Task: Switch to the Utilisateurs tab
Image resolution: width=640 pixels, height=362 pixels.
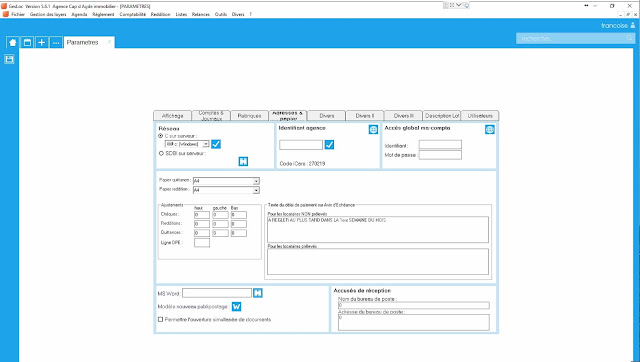Action: point(480,116)
